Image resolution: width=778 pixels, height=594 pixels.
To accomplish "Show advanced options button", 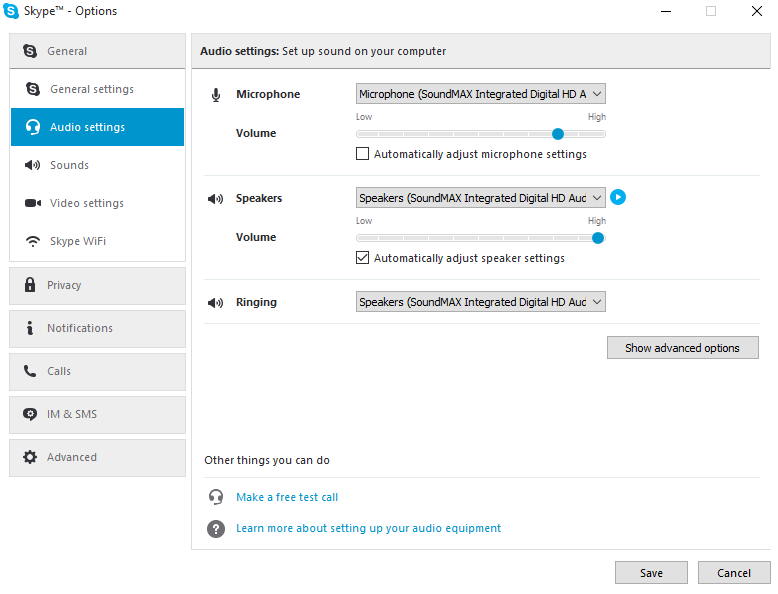I will (x=683, y=348).
